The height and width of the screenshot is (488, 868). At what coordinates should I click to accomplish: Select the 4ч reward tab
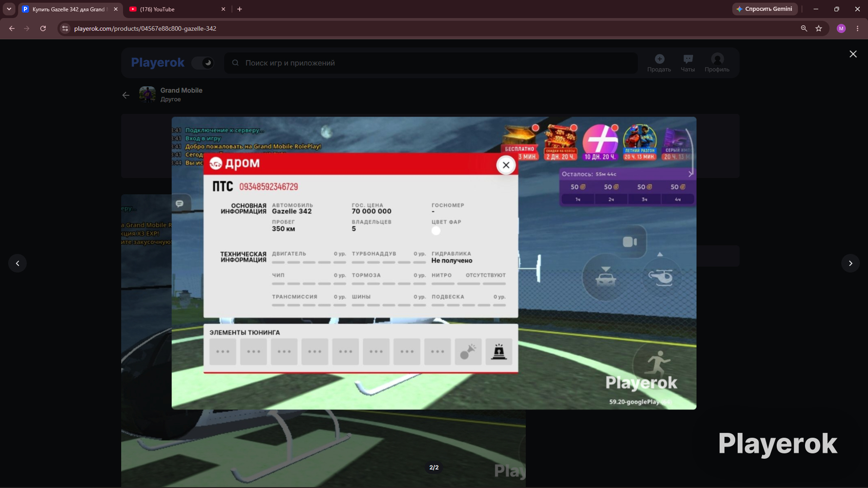pyautogui.click(x=678, y=199)
